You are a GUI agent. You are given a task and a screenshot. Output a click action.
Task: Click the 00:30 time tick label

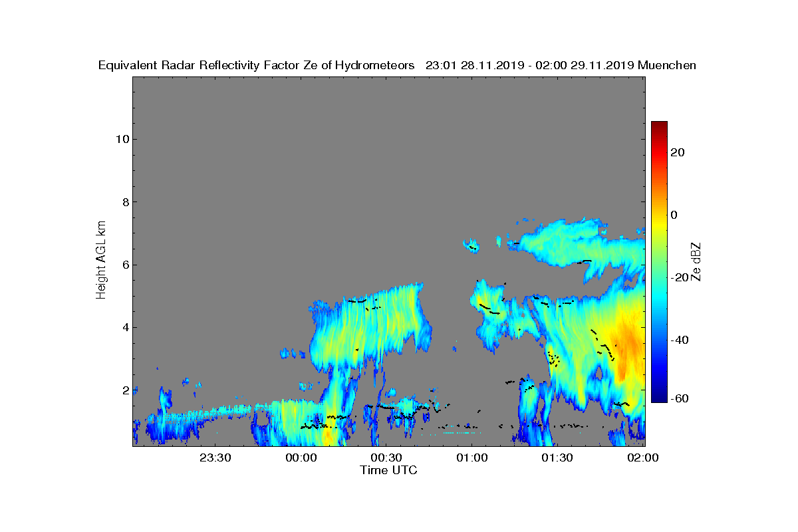[386, 458]
